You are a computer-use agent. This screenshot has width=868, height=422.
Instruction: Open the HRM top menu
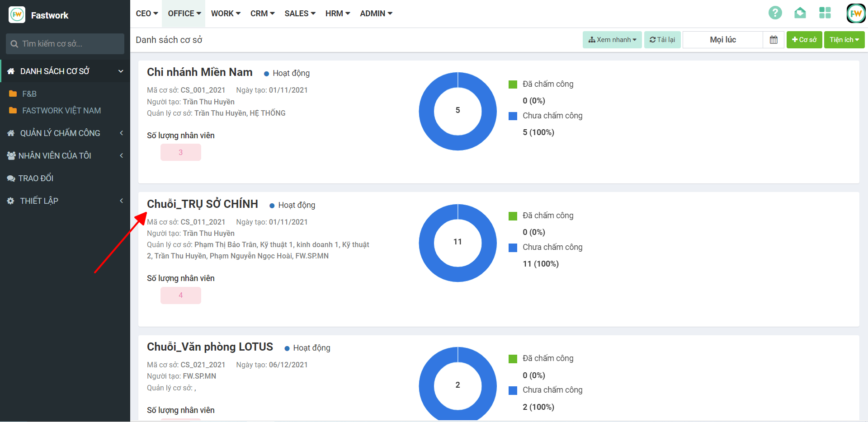point(337,14)
